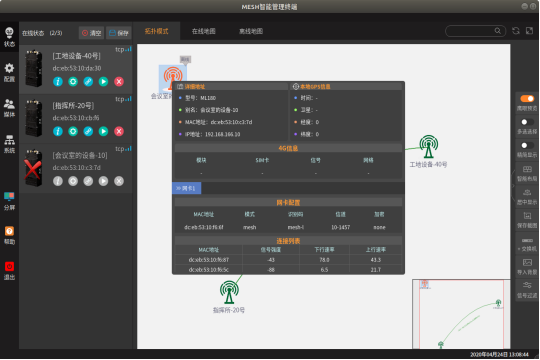
Task: Click the expand fullscreen icon at top right
Action: point(529,31)
